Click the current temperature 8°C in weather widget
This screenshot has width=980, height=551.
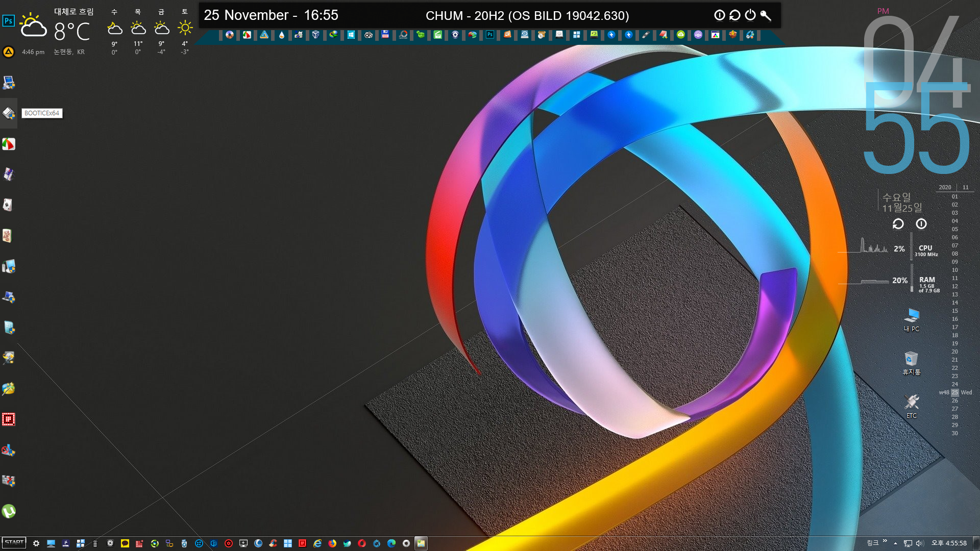(x=72, y=32)
